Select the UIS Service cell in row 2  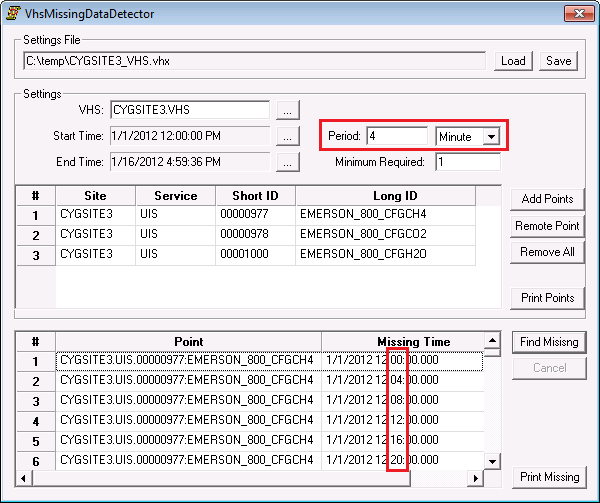coord(176,234)
